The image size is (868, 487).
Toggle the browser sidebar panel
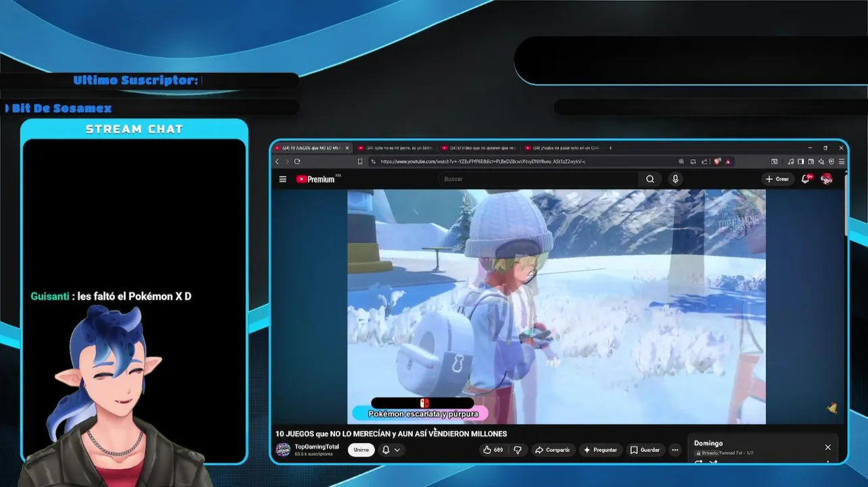[801, 162]
